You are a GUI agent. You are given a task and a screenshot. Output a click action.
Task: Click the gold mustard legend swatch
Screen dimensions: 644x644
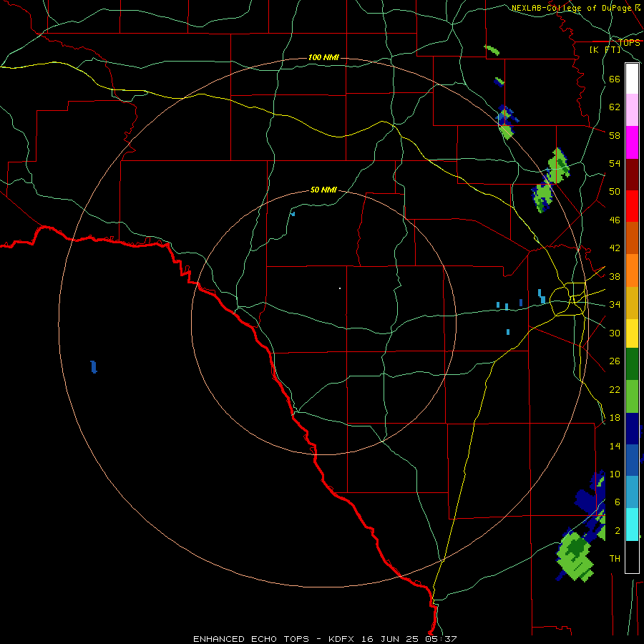point(632,303)
